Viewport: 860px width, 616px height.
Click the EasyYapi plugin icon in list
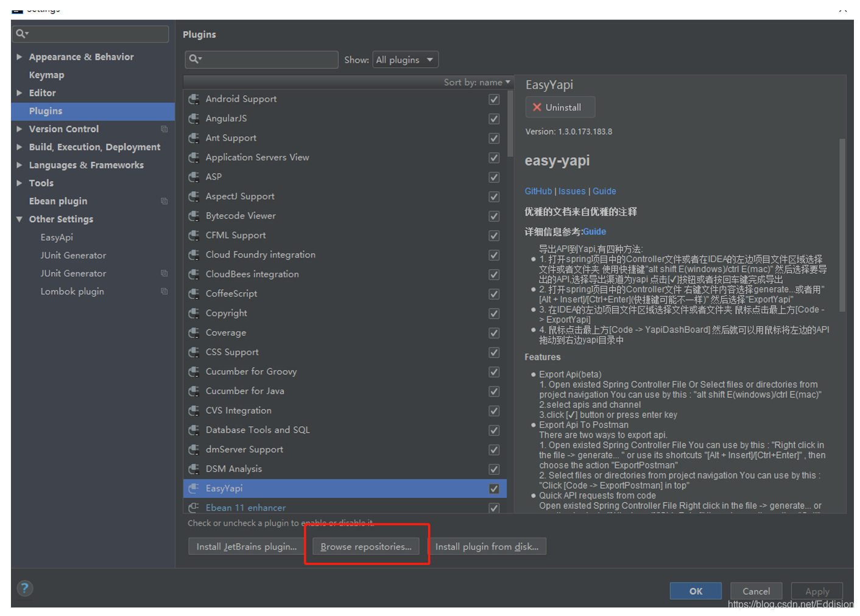point(194,488)
